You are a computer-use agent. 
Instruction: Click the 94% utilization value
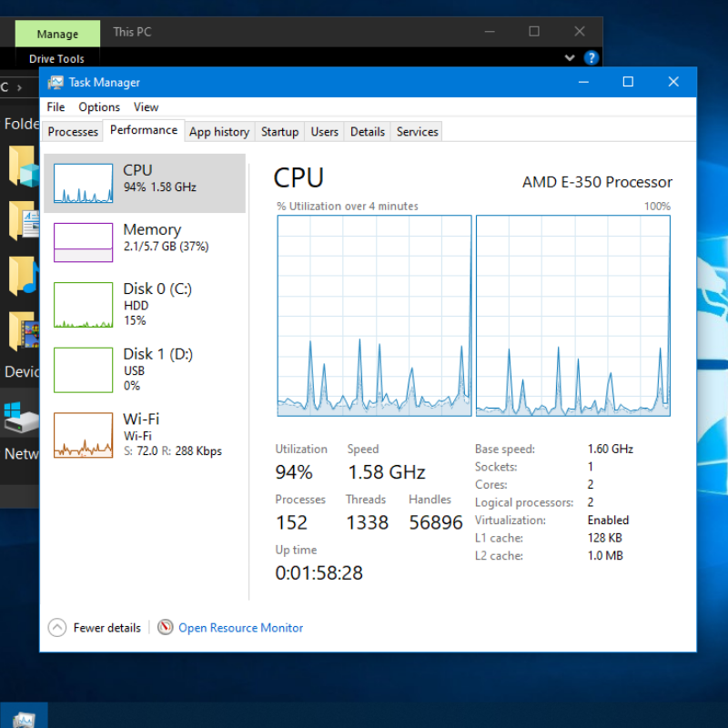(x=294, y=472)
